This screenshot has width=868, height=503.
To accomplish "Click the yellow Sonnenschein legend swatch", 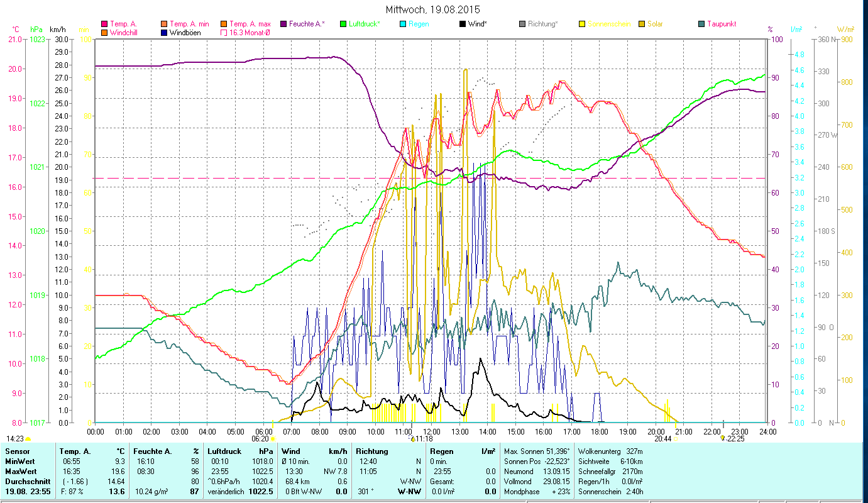I will [582, 25].
